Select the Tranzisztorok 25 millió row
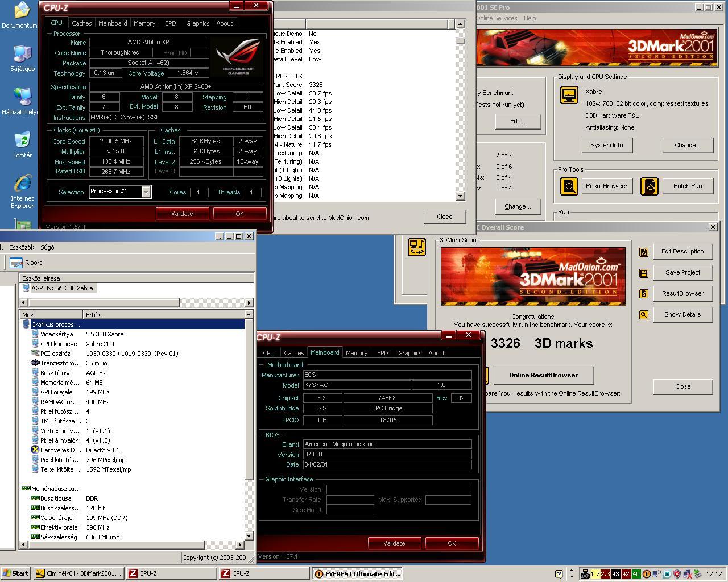Viewport: 728px width, 582px height. (x=133, y=363)
